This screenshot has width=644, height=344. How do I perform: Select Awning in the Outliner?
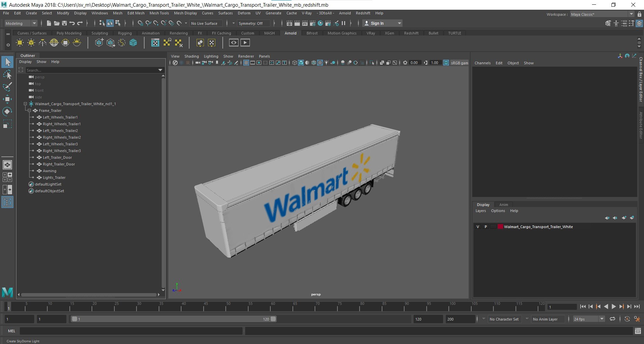tap(49, 171)
